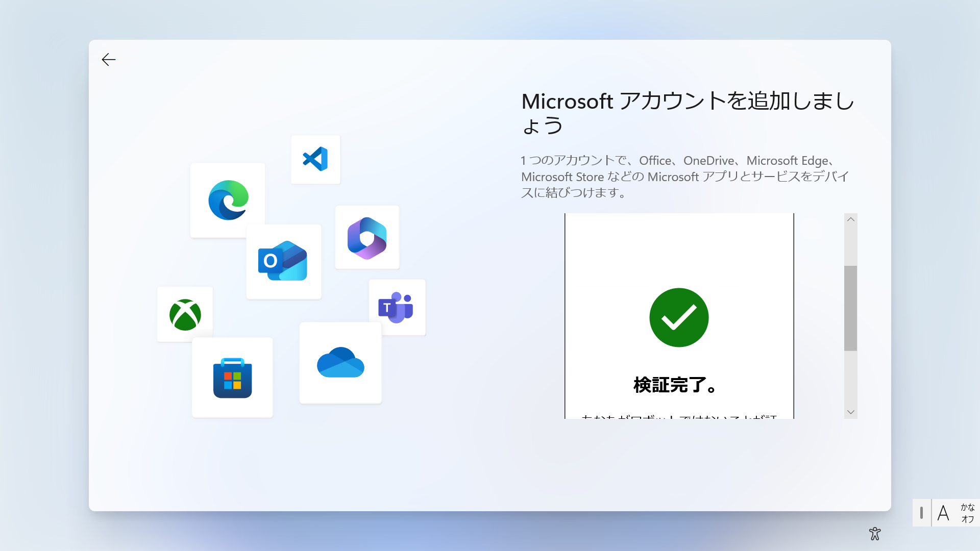Image resolution: width=980 pixels, height=551 pixels.
Task: Toggle the kana オフ IME indicator
Action: [967, 513]
